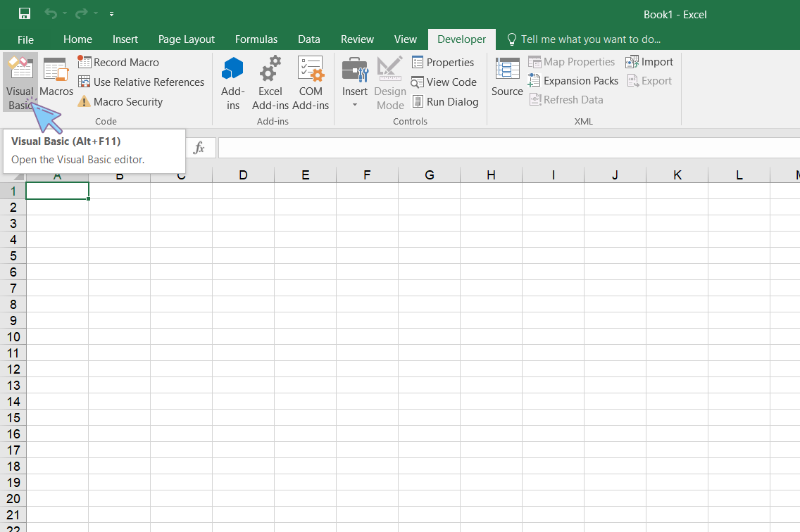Toggle Design Mode on
Image resolution: width=800 pixels, height=532 pixels.
[390, 81]
